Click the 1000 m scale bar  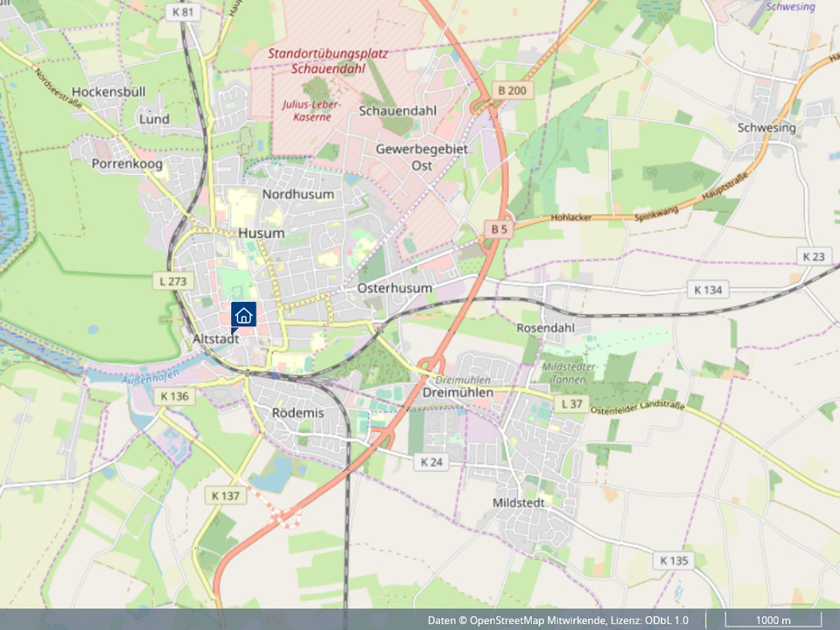click(x=773, y=619)
